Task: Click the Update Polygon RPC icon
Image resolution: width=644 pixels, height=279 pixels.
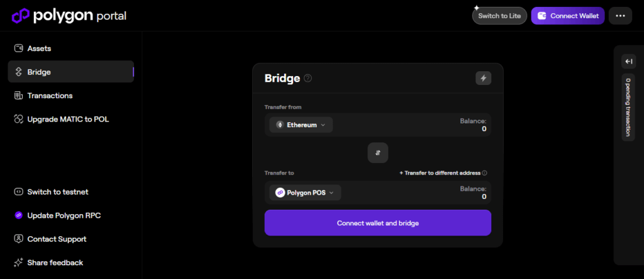Action: [x=18, y=215]
